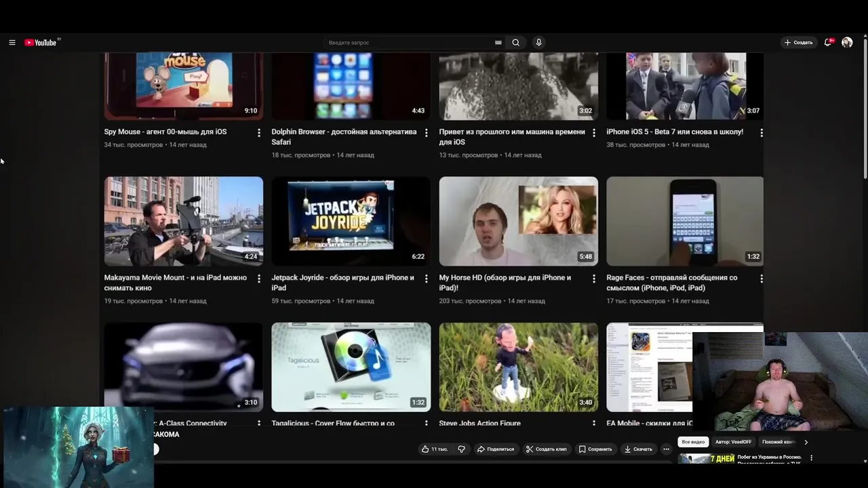Like the video (11 тыс.)
The height and width of the screenshot is (488, 868).
435,449
